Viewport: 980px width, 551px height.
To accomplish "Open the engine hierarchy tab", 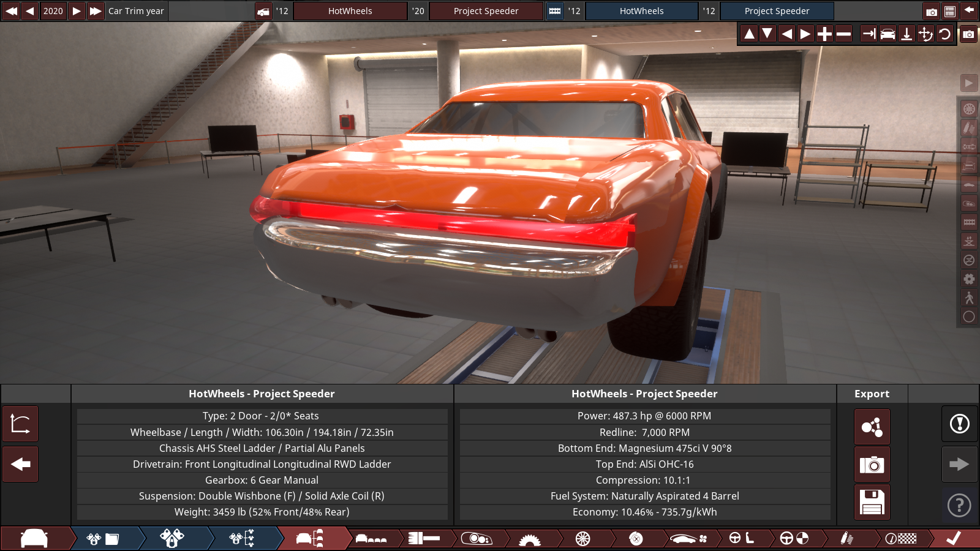I will pyautogui.click(x=241, y=538).
